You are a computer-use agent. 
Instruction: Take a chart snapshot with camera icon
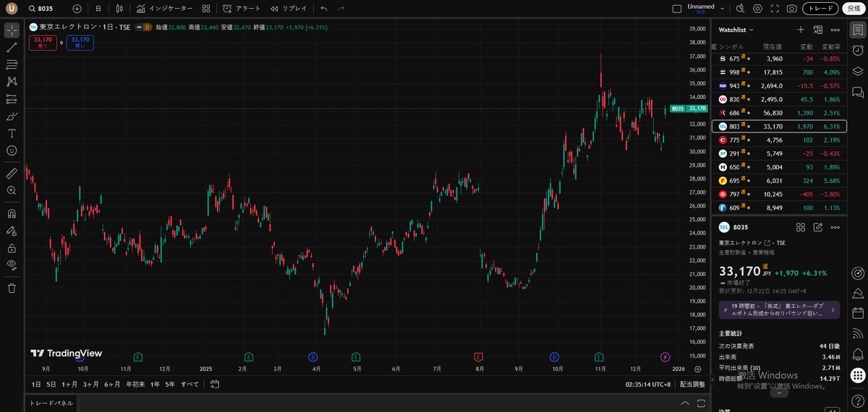pyautogui.click(x=792, y=9)
